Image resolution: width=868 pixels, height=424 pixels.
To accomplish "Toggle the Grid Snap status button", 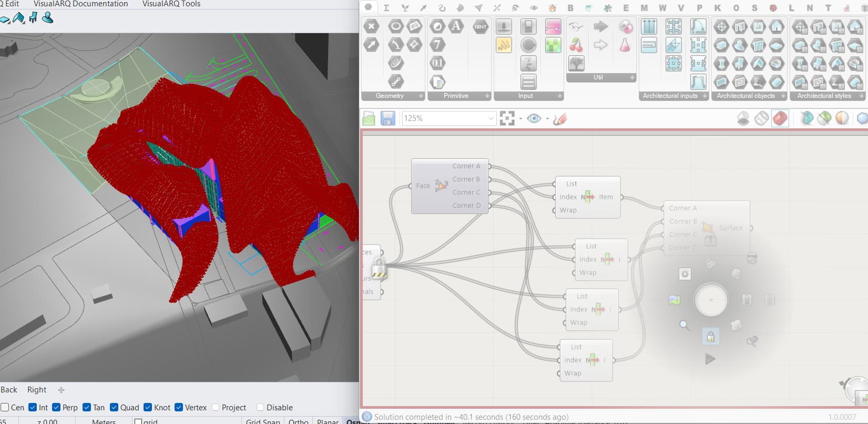I will tap(263, 421).
